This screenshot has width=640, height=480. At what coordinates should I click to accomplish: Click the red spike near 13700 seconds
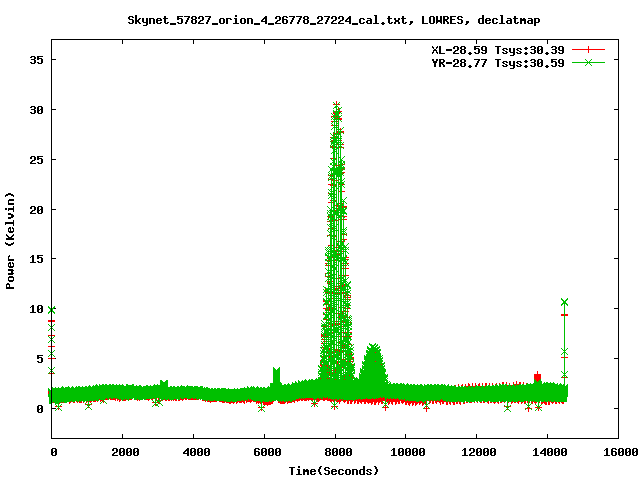[x=538, y=376]
